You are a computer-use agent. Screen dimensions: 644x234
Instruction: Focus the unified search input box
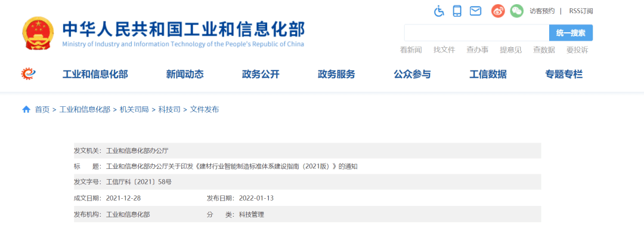[477, 33]
